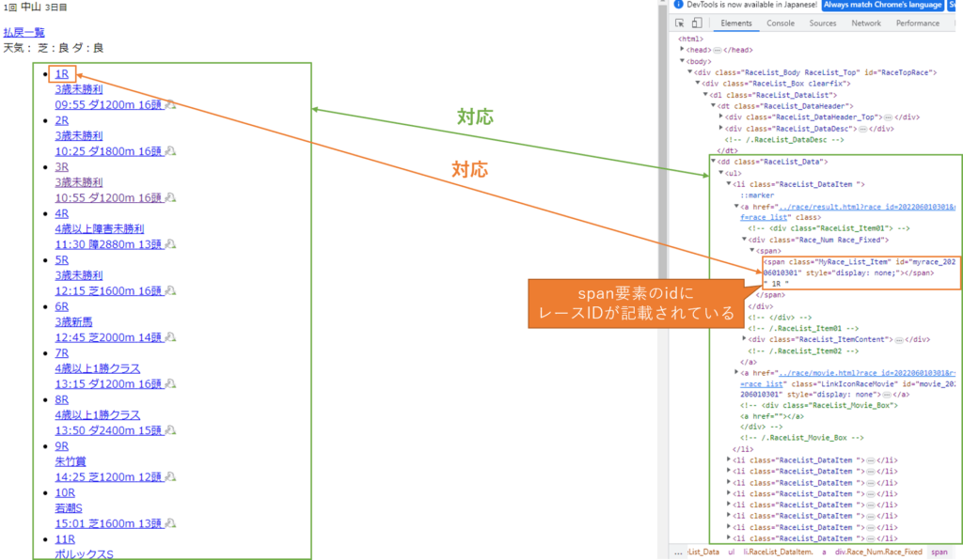The height and width of the screenshot is (560, 963).
Task: Open the 2R race link
Action: 61,121
